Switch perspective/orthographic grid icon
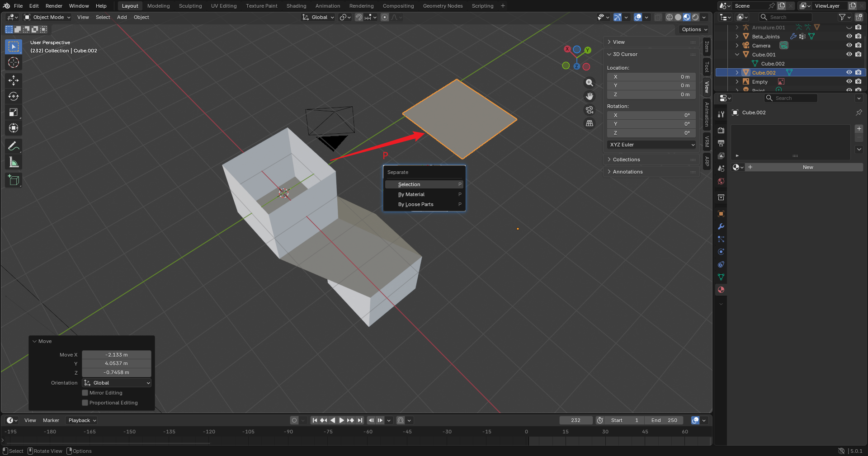 click(x=590, y=123)
